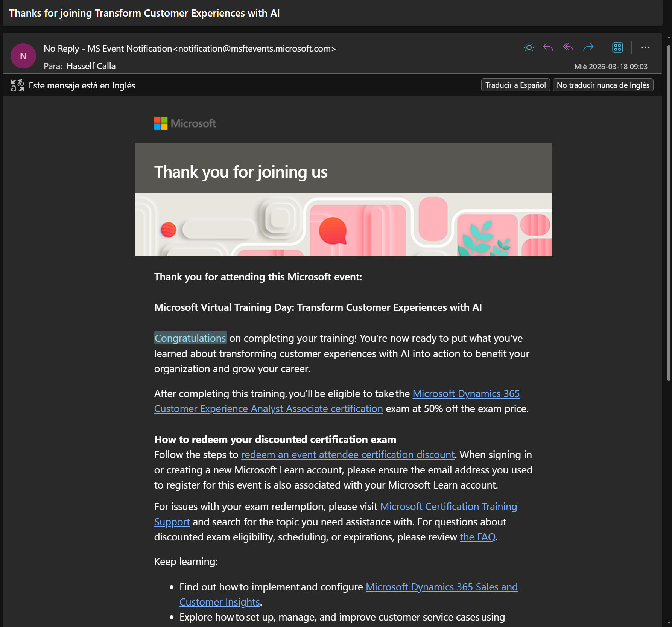672x627 pixels.
Task: Open the apps grid icon
Action: [x=617, y=47]
